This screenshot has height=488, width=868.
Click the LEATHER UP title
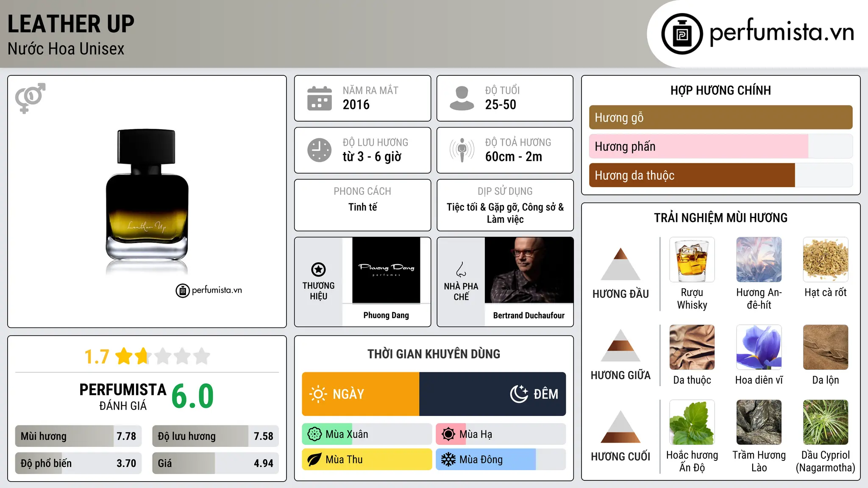71,24
